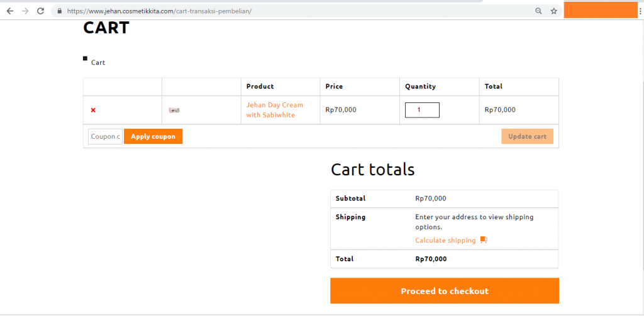This screenshot has width=644, height=316.
Task: Open the product thumbnail image
Action: click(175, 110)
